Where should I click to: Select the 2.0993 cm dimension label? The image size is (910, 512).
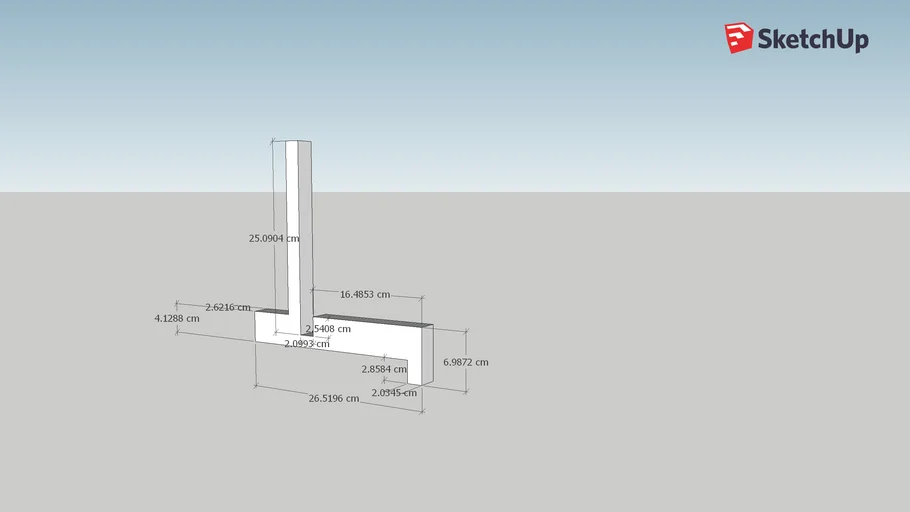click(306, 344)
